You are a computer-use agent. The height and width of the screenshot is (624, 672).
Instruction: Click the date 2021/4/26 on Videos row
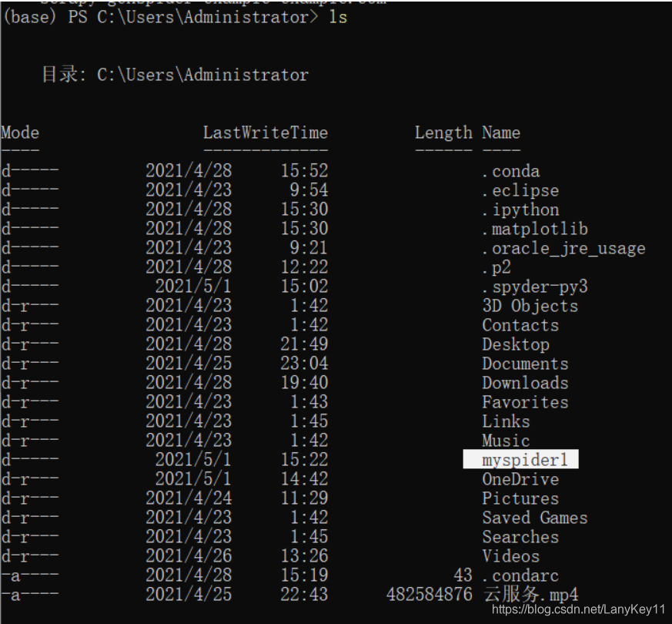coord(189,556)
